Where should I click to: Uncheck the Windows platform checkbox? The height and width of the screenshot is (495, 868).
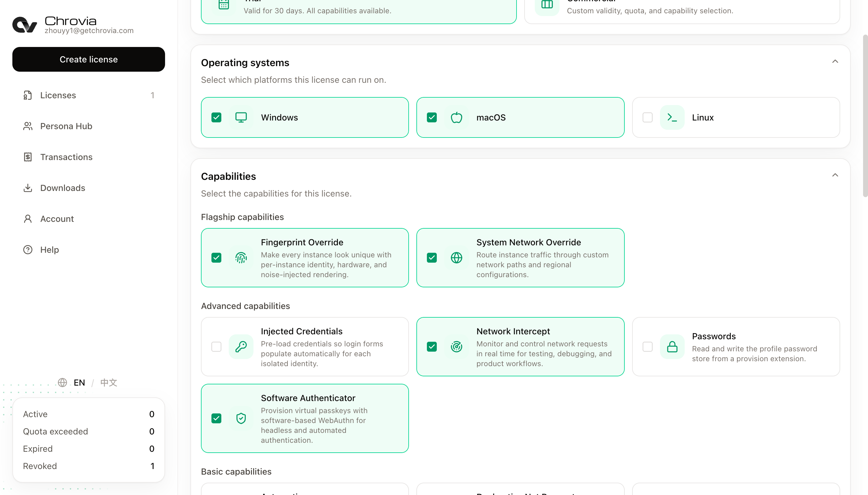tap(216, 117)
